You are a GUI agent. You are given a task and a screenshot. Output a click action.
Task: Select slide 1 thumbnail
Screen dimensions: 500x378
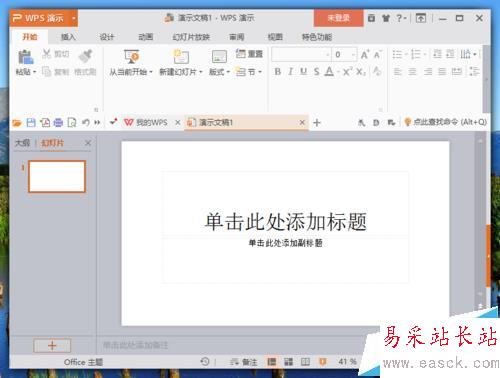[x=57, y=176]
